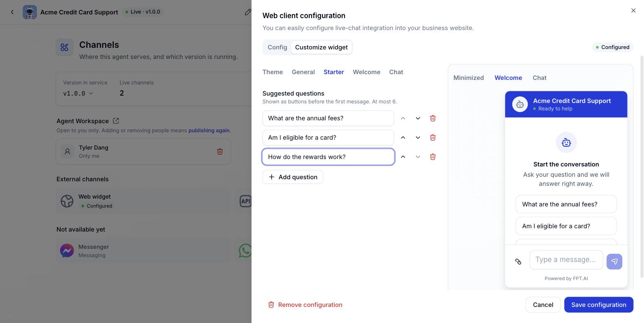Close the Web client configuration panel
Image resolution: width=644 pixels, height=323 pixels.
[633, 11]
